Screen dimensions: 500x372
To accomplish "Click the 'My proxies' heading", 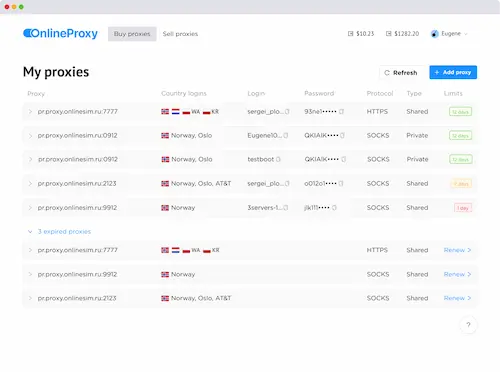I will 56,72.
